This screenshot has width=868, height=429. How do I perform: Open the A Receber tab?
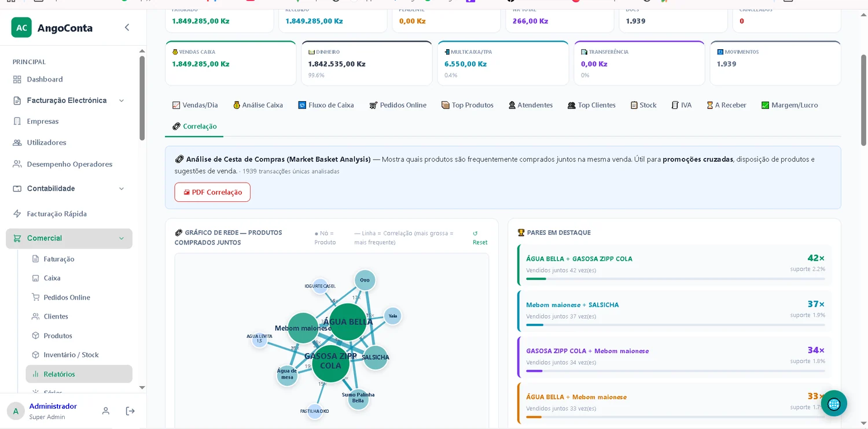(726, 105)
